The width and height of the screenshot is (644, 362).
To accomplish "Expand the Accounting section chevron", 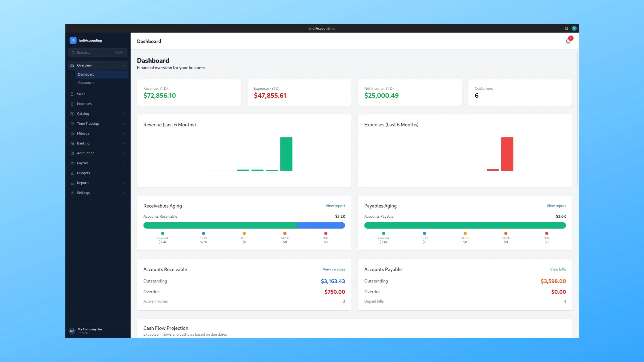I will [x=124, y=153].
